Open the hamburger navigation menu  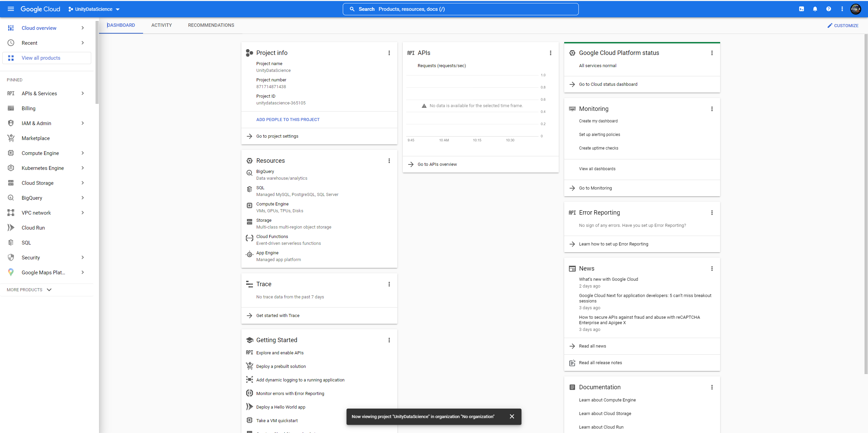(11, 9)
